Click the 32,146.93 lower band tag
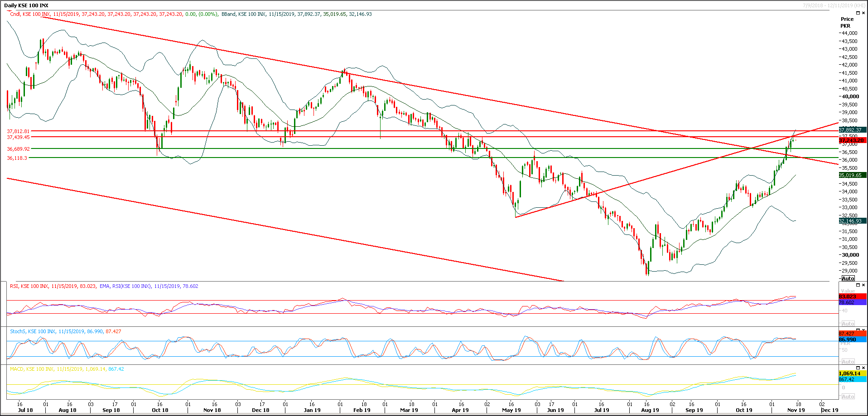 point(852,221)
